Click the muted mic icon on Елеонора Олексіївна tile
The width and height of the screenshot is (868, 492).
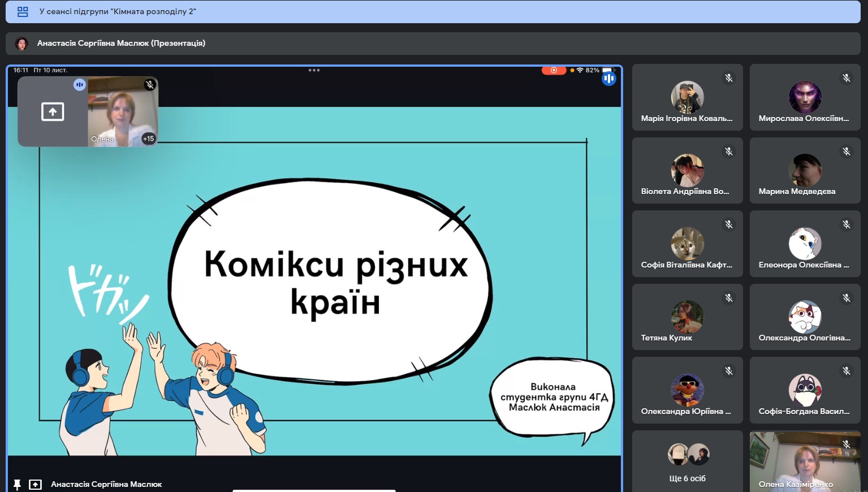pos(847,225)
